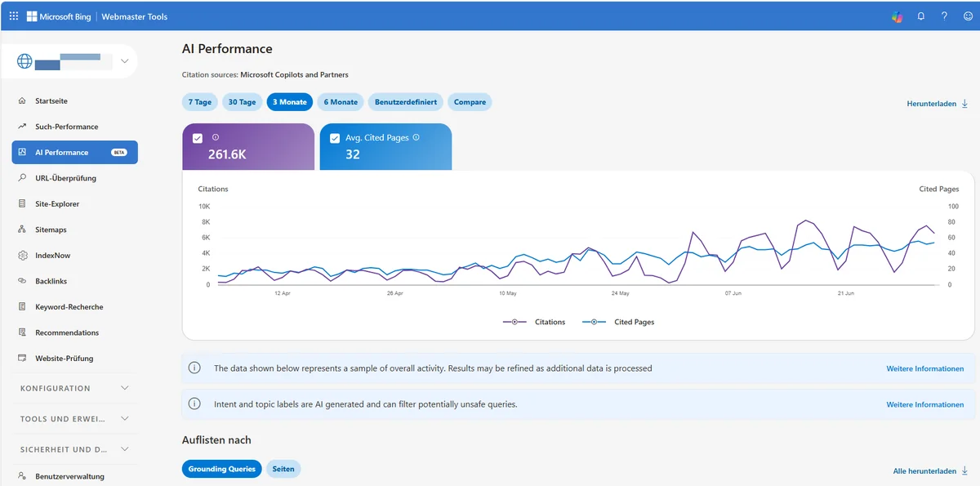980x486 pixels.
Task: Select the Benutzerdefiniert range
Action: pos(406,102)
